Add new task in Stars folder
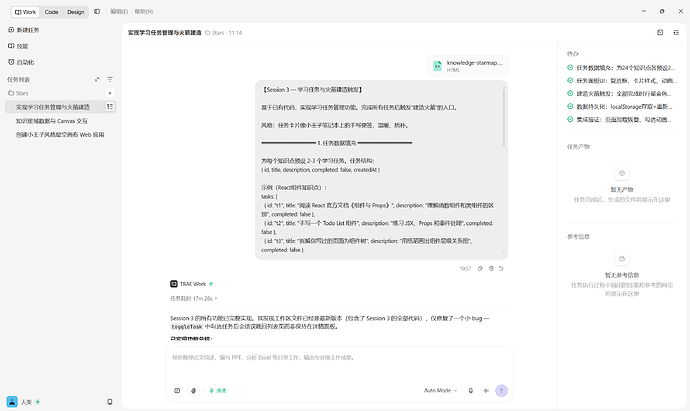690x411 pixels. (x=110, y=93)
